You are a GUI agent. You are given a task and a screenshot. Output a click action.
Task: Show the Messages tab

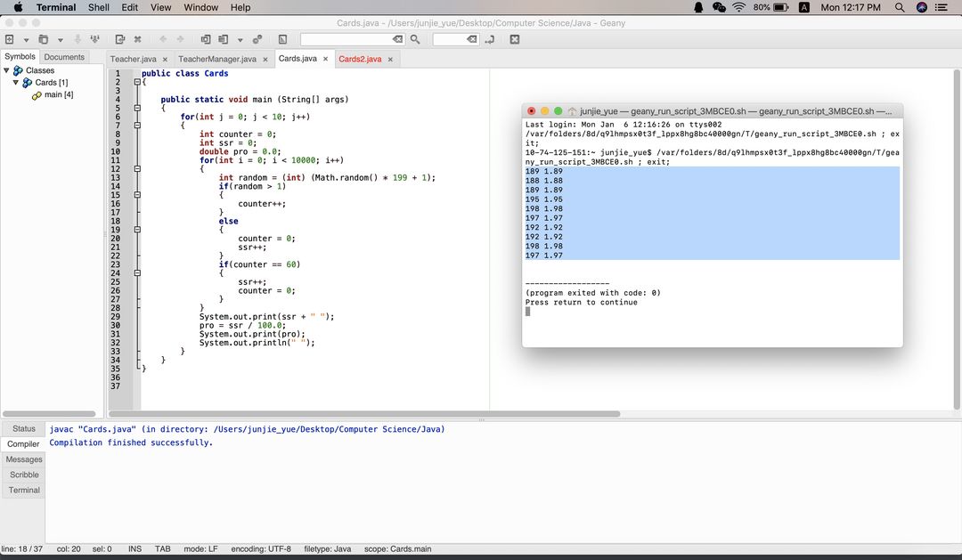coord(24,459)
